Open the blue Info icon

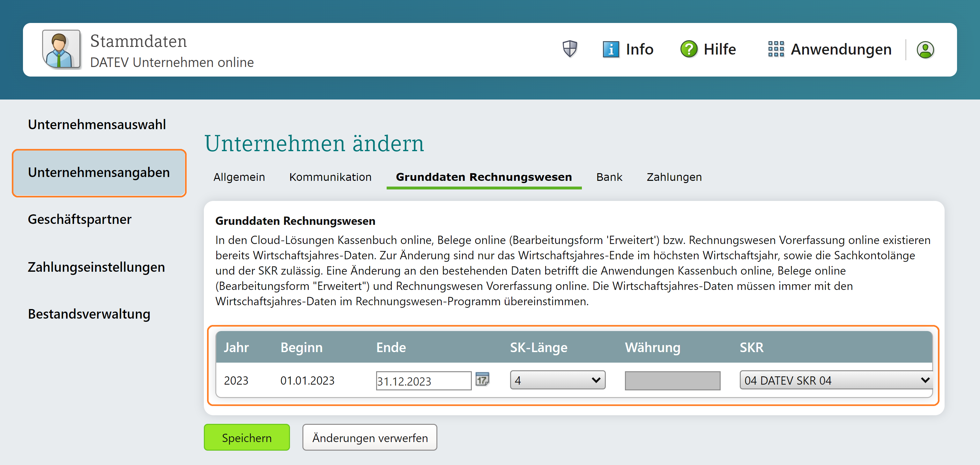pos(611,49)
